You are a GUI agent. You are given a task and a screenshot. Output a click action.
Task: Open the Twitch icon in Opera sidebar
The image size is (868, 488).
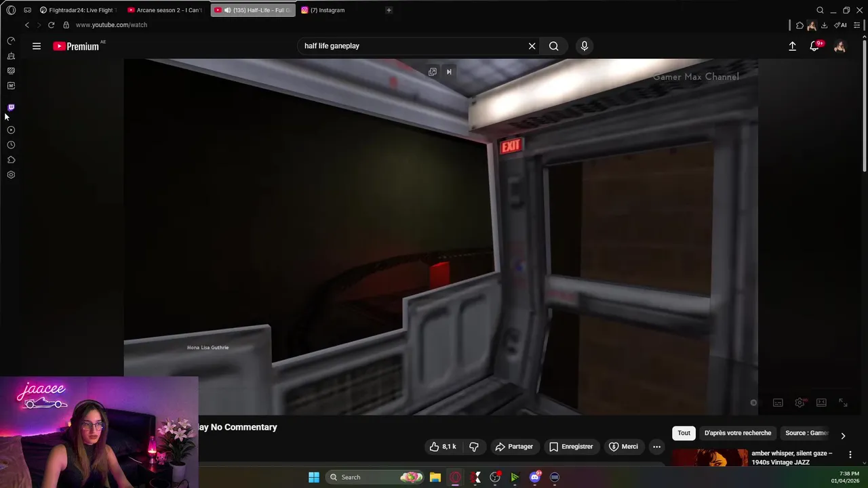11,107
